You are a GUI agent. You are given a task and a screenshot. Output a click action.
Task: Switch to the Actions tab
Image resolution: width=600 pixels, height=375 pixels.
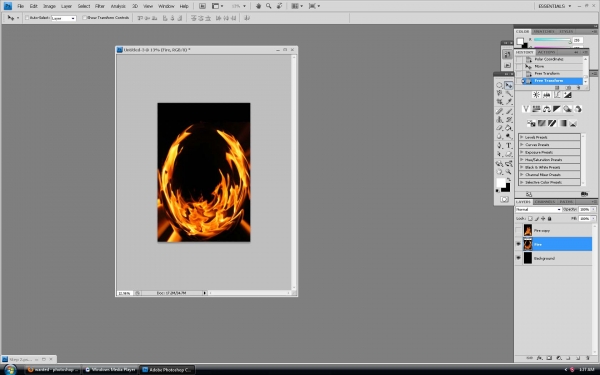tap(546, 52)
